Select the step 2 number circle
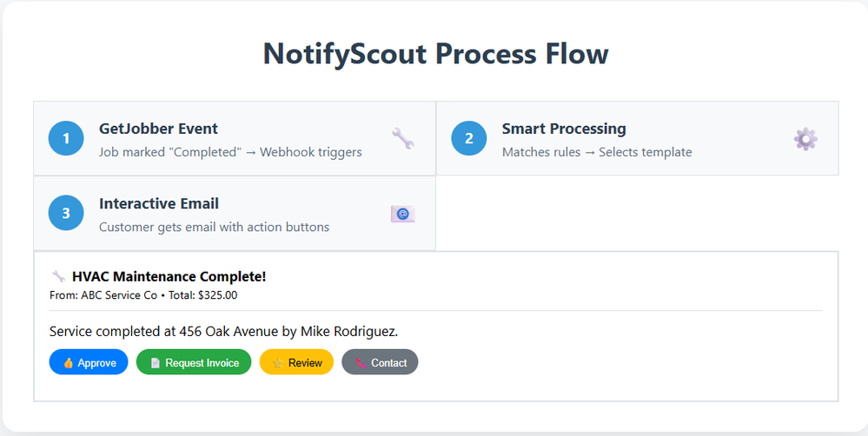Image resolution: width=868 pixels, height=436 pixels. tap(469, 139)
